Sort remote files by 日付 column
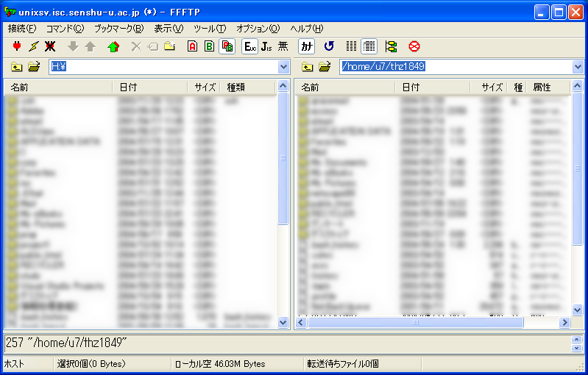Screen dimensions: 588x375 433,87
